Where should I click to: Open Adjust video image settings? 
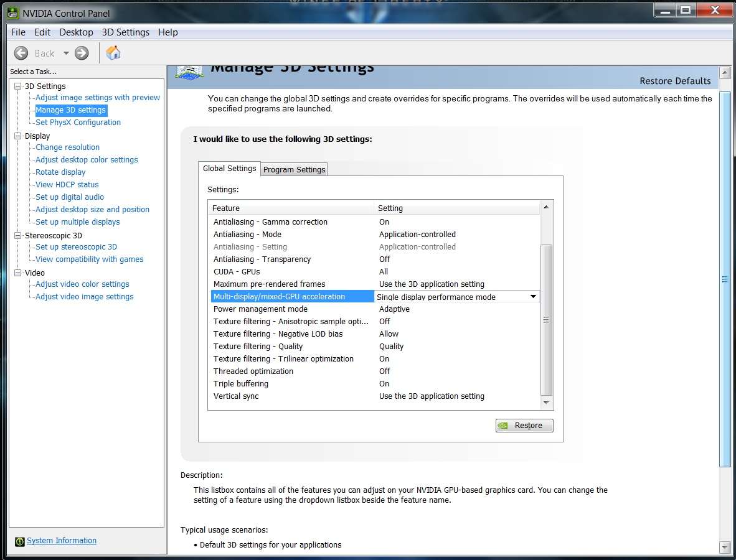(x=85, y=296)
